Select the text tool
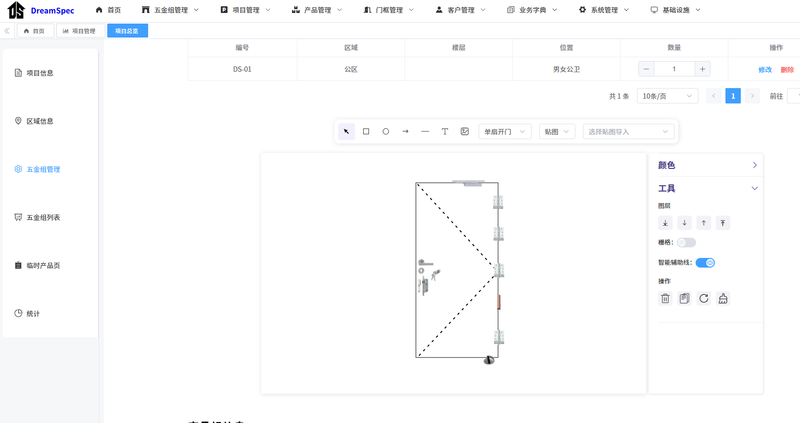 445,132
